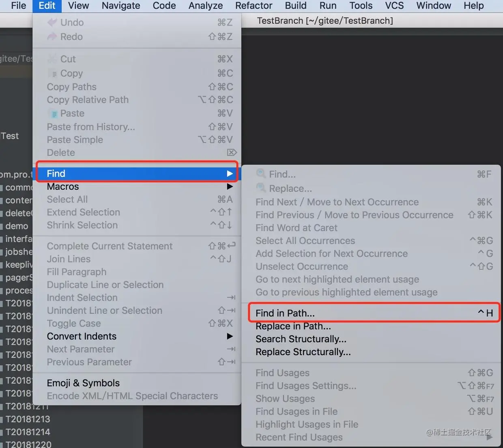
Task: Open the Refactor menu
Action: 254,6
